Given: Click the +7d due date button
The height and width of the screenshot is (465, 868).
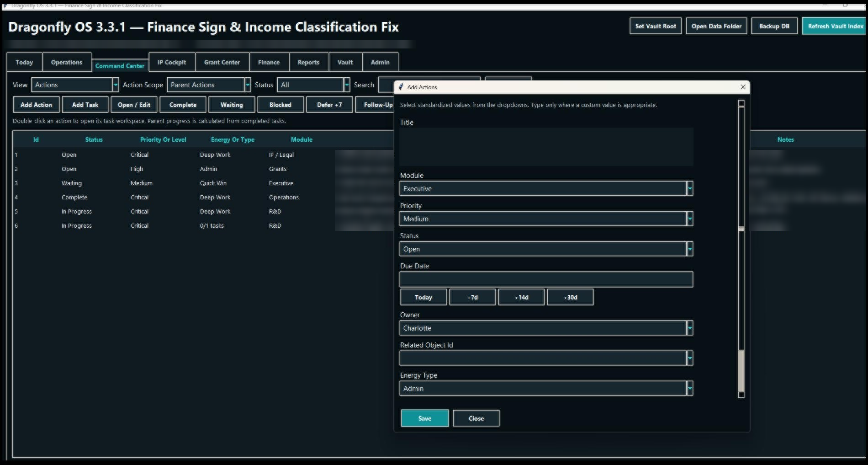Looking at the screenshot, I should coord(472,297).
